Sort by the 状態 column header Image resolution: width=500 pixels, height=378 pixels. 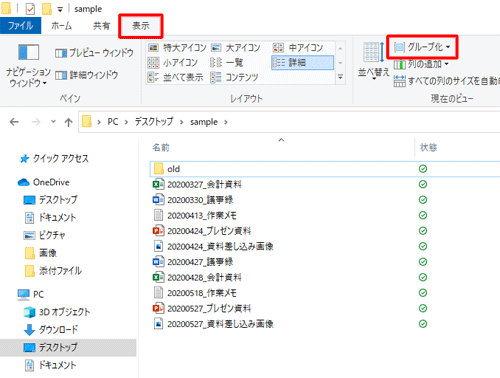[428, 147]
